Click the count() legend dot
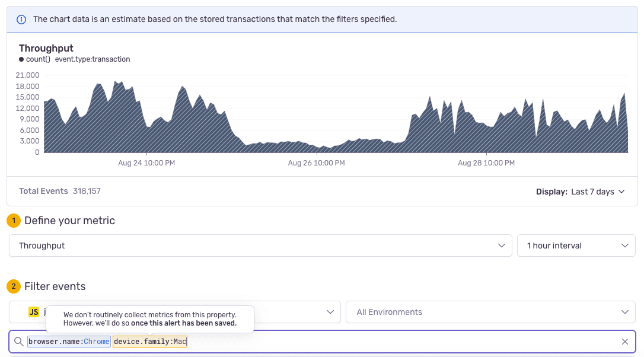Screen dimensions: 644x357 pos(22,59)
